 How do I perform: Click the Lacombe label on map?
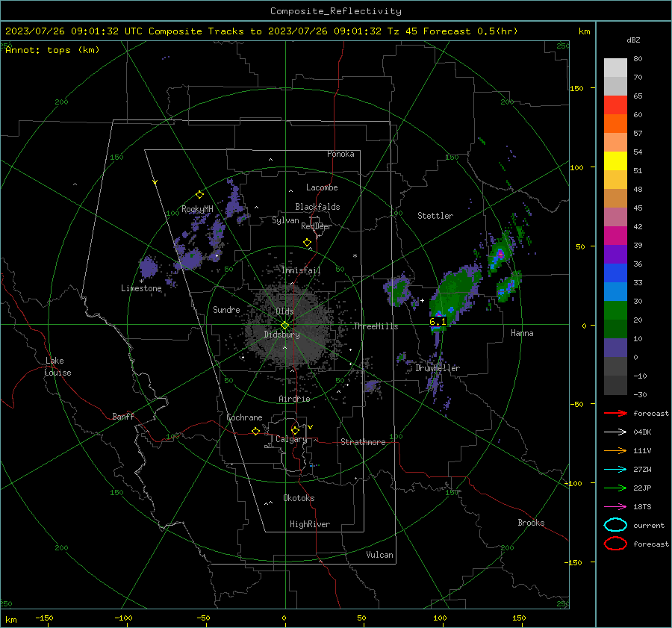click(x=322, y=187)
